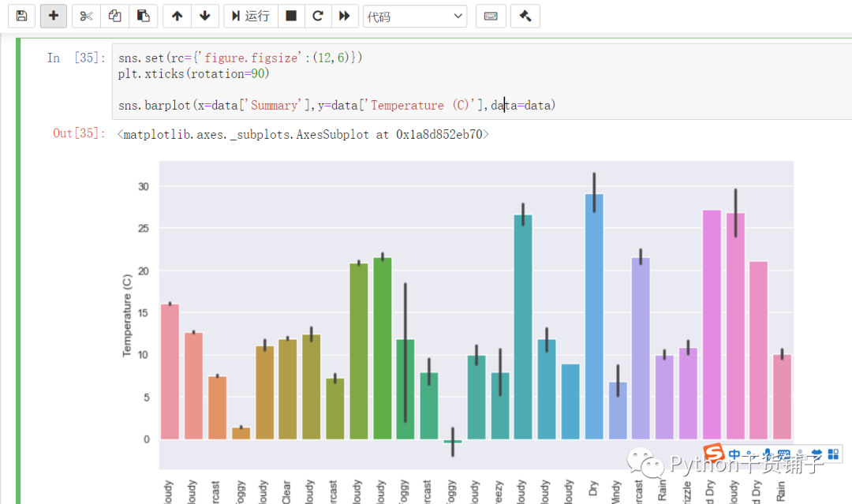Place the cursor in the In [35] code cell
852x504 pixels.
coord(481,81)
